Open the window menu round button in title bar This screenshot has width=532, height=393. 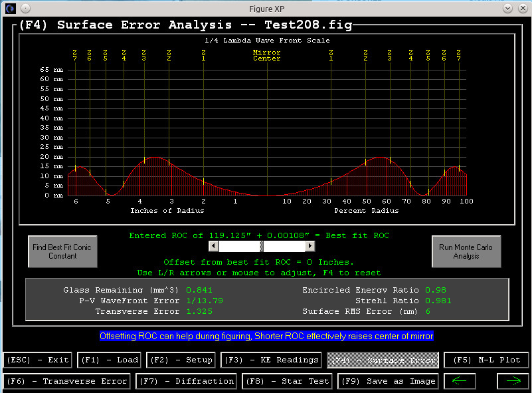26,9
